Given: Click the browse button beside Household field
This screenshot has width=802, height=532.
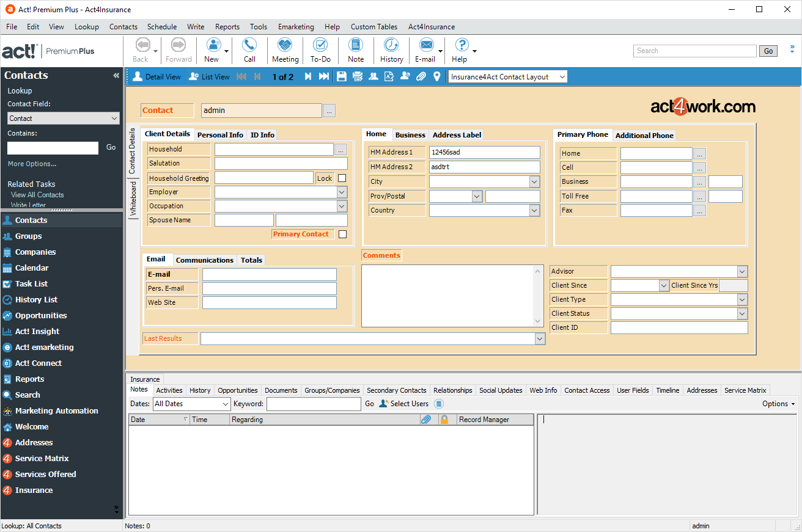Looking at the screenshot, I should pyautogui.click(x=341, y=149).
